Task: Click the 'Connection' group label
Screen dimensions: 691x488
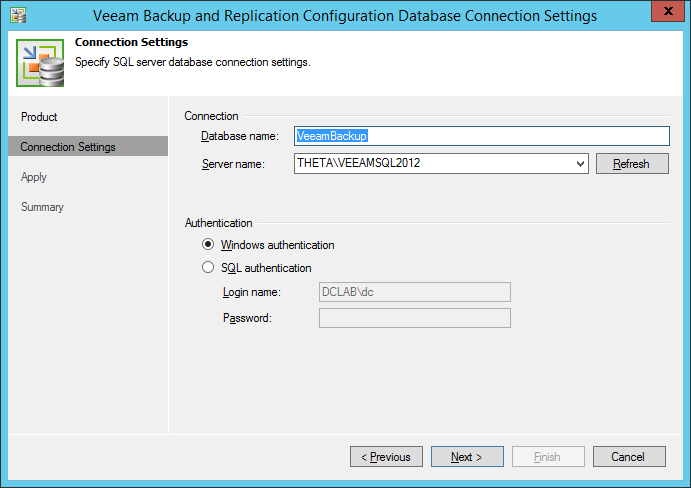Action: tap(211, 116)
